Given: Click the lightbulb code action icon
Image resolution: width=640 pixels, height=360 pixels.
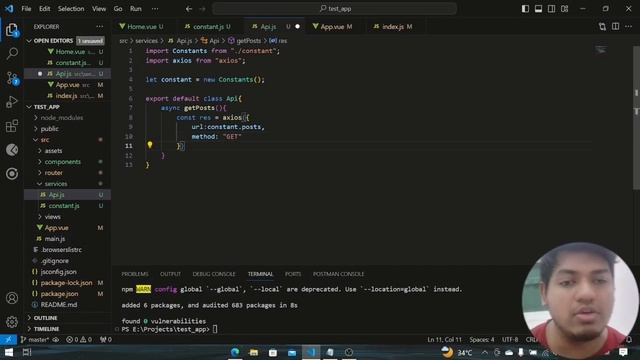Looking at the screenshot, I should tap(150, 145).
